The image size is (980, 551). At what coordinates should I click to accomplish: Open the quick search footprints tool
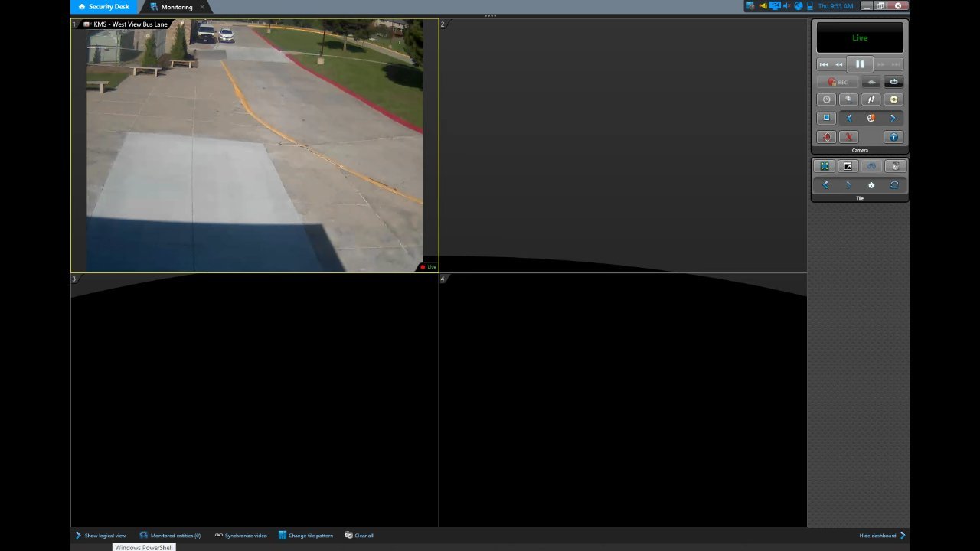(x=871, y=99)
